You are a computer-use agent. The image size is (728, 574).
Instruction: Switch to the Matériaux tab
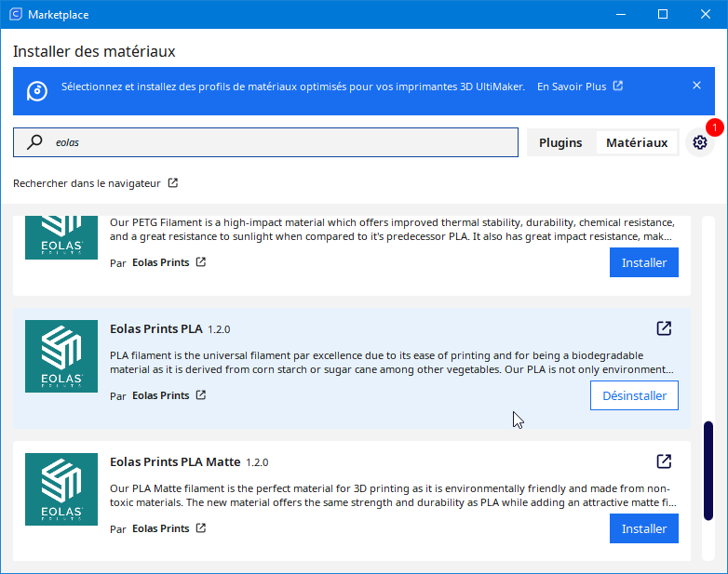(637, 143)
